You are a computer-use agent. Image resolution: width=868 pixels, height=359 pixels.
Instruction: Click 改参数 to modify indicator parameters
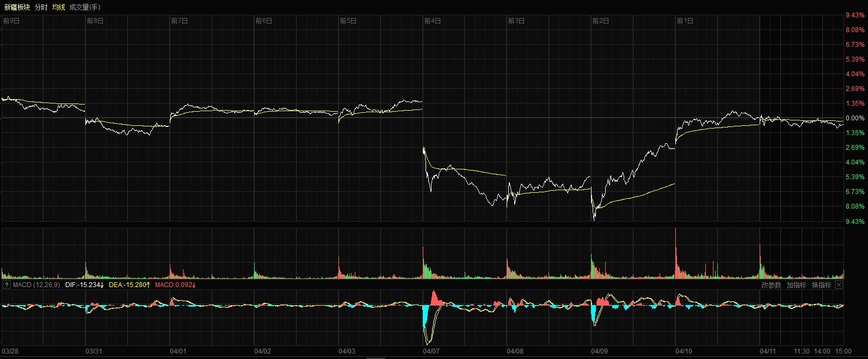pyautogui.click(x=771, y=285)
